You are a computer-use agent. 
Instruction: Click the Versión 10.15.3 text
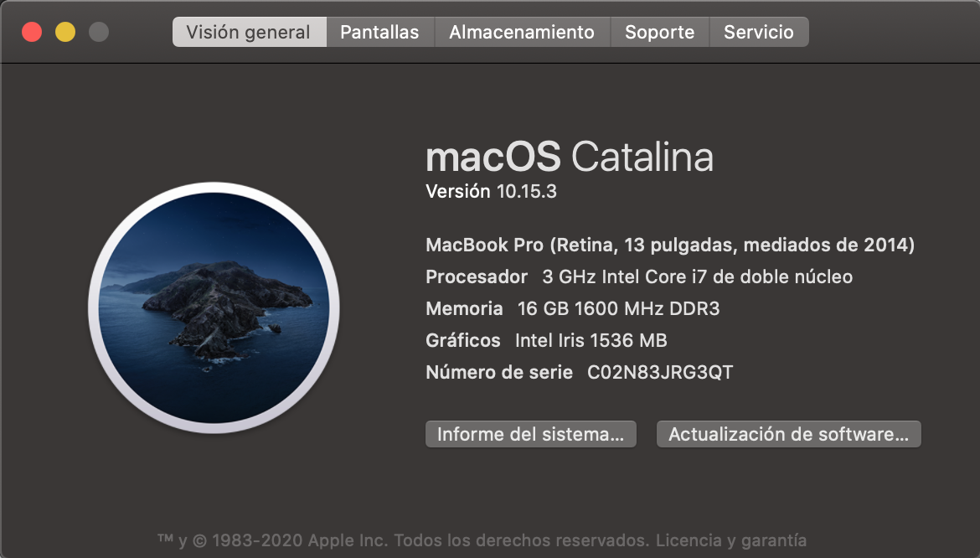pos(491,191)
